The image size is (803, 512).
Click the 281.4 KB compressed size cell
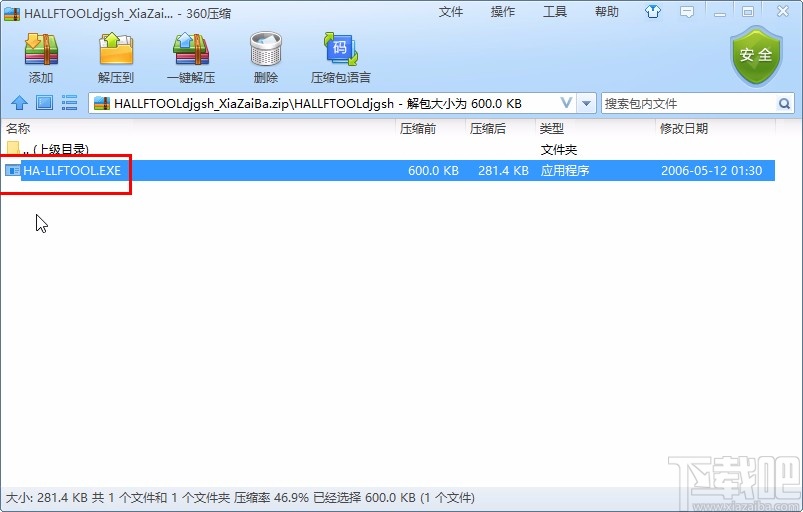[503, 170]
